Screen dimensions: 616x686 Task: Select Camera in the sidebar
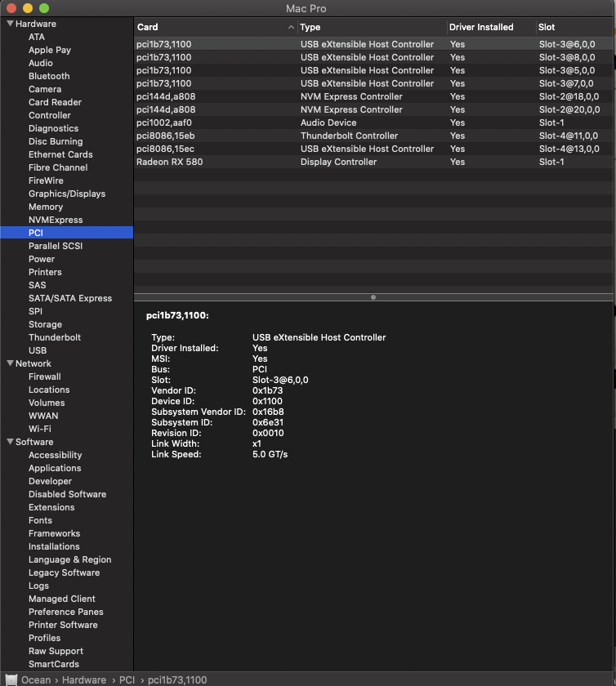tap(45, 89)
